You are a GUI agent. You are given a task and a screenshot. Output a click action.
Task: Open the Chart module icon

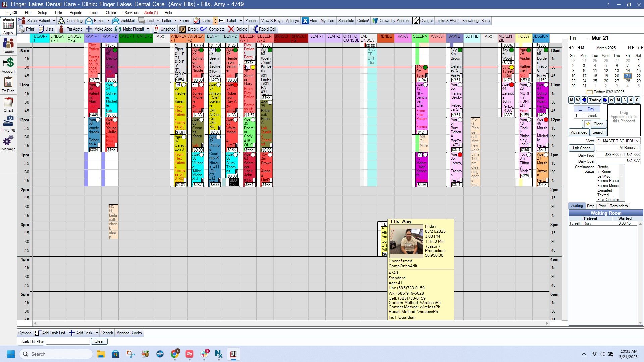[x=8, y=104]
